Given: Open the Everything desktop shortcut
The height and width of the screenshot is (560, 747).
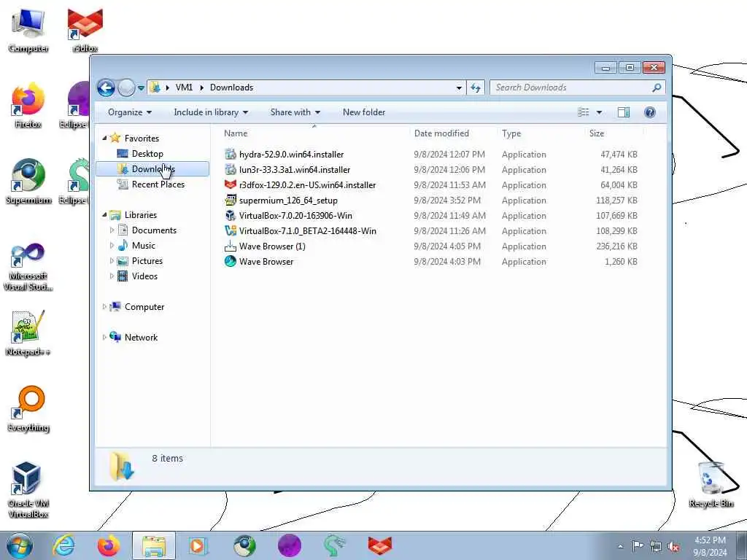Looking at the screenshot, I should coord(28,410).
